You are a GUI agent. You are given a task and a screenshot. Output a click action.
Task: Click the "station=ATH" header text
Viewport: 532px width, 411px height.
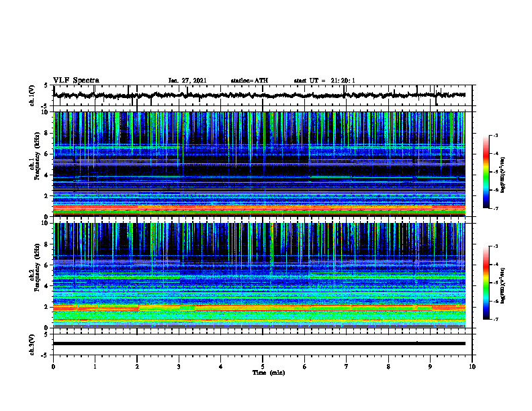pyautogui.click(x=249, y=81)
